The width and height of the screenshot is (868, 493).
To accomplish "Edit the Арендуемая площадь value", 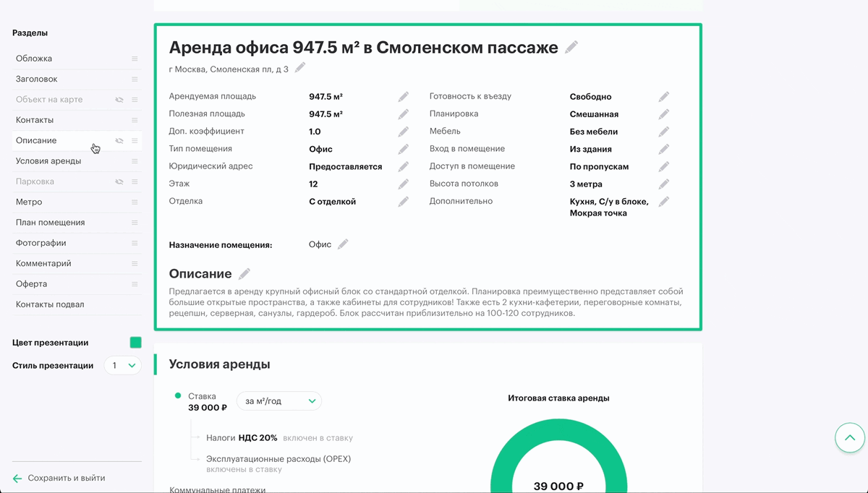I will (x=403, y=95).
